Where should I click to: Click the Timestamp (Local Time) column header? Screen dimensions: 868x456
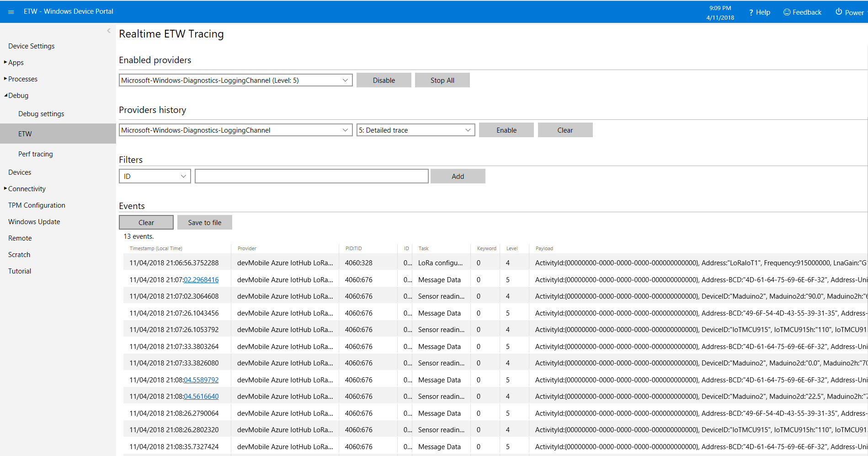coord(156,248)
